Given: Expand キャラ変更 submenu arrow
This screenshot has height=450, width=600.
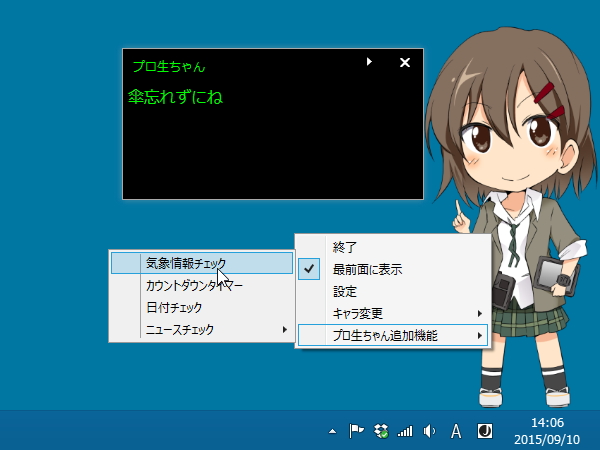Looking at the screenshot, I should pyautogui.click(x=479, y=314).
